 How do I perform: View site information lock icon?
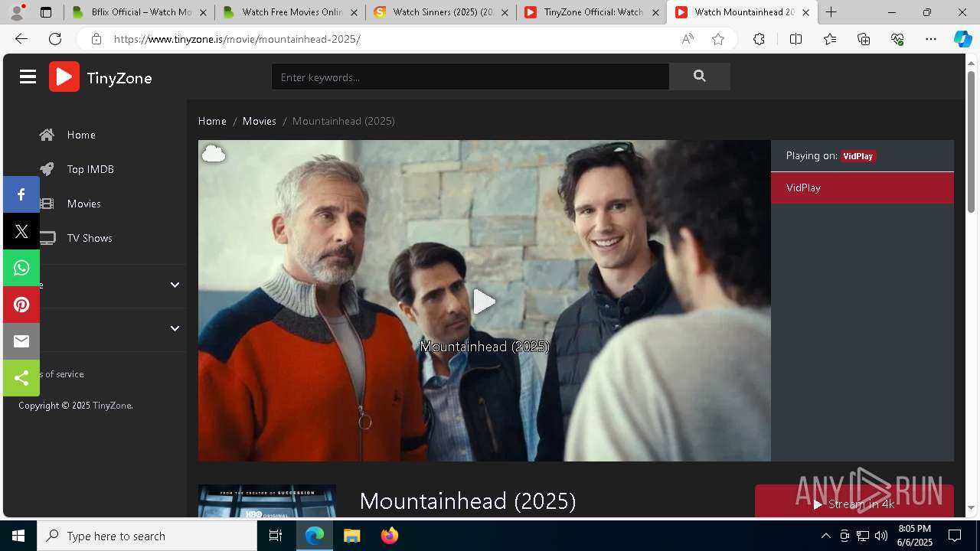pyautogui.click(x=96, y=39)
